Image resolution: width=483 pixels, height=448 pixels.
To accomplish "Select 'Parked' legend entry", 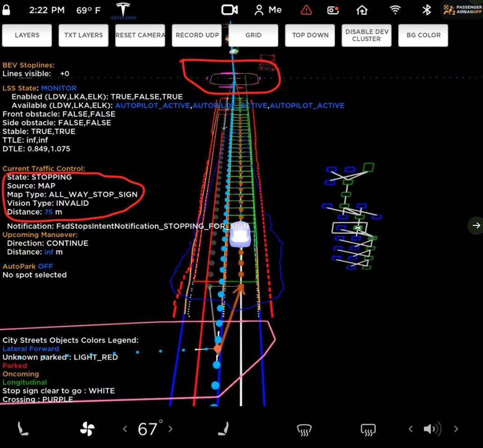I will [15, 366].
